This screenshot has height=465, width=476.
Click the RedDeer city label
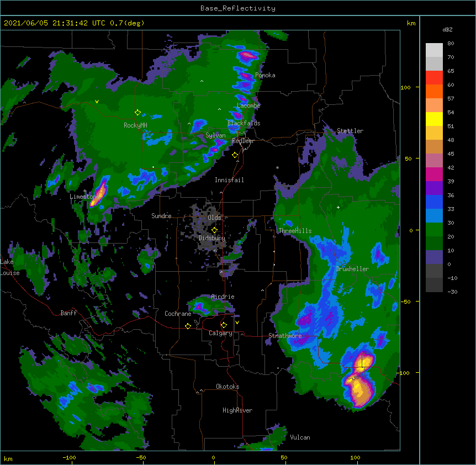pos(243,141)
